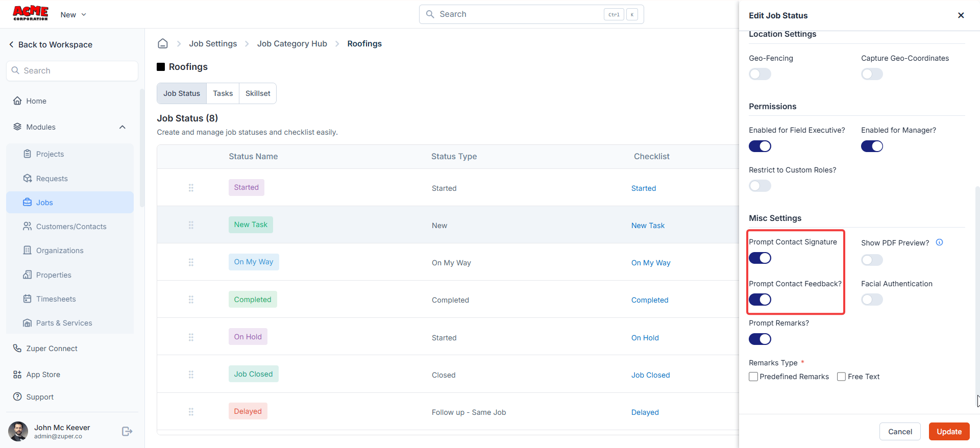Open the Job Closed checklist link
The height and width of the screenshot is (448, 980).
[x=650, y=375]
